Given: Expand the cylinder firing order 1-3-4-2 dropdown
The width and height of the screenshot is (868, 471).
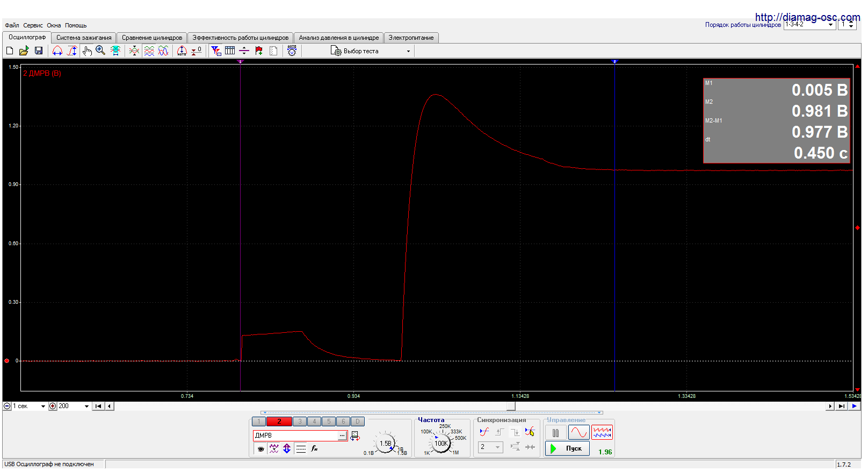Looking at the screenshot, I should click(830, 25).
